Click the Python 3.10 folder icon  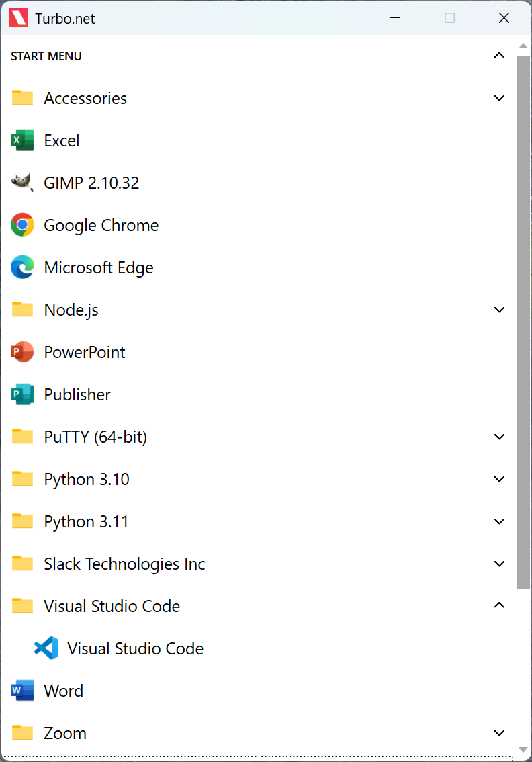[x=22, y=478]
